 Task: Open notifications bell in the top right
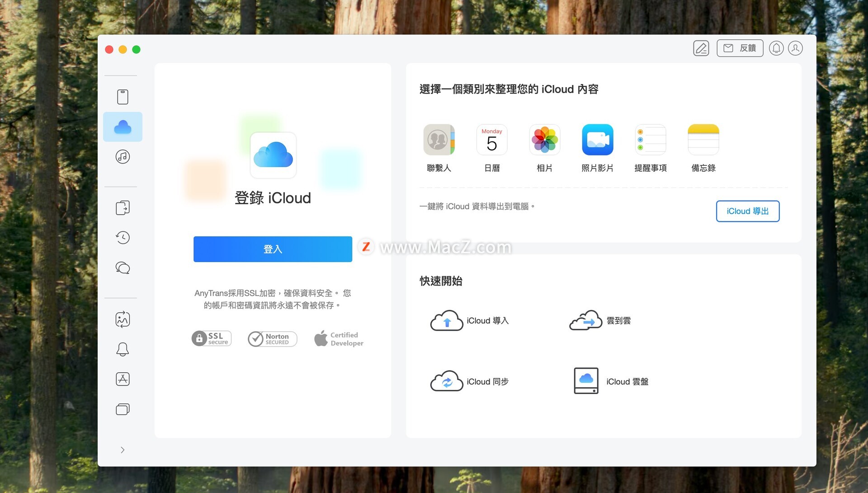776,48
